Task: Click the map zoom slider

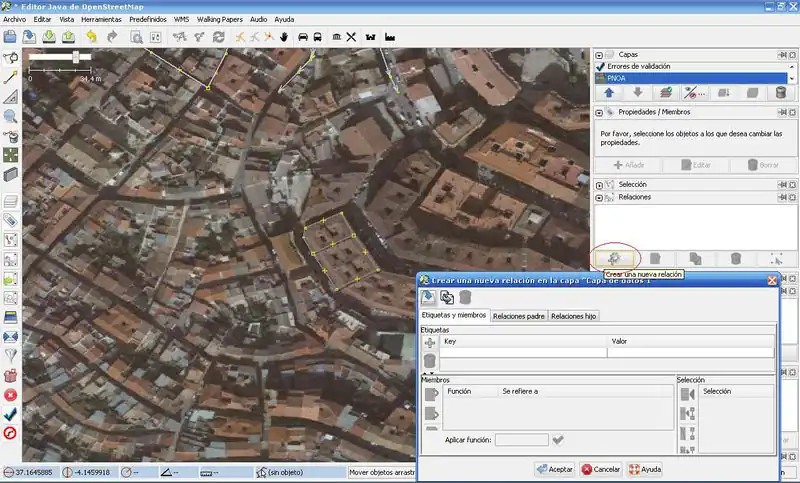Action: (74, 57)
